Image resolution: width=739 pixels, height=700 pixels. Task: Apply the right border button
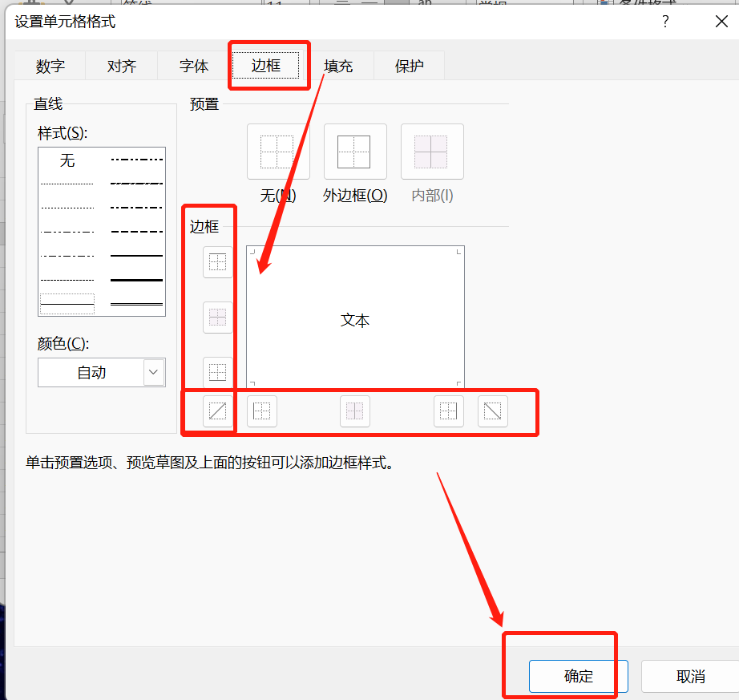[x=449, y=411]
